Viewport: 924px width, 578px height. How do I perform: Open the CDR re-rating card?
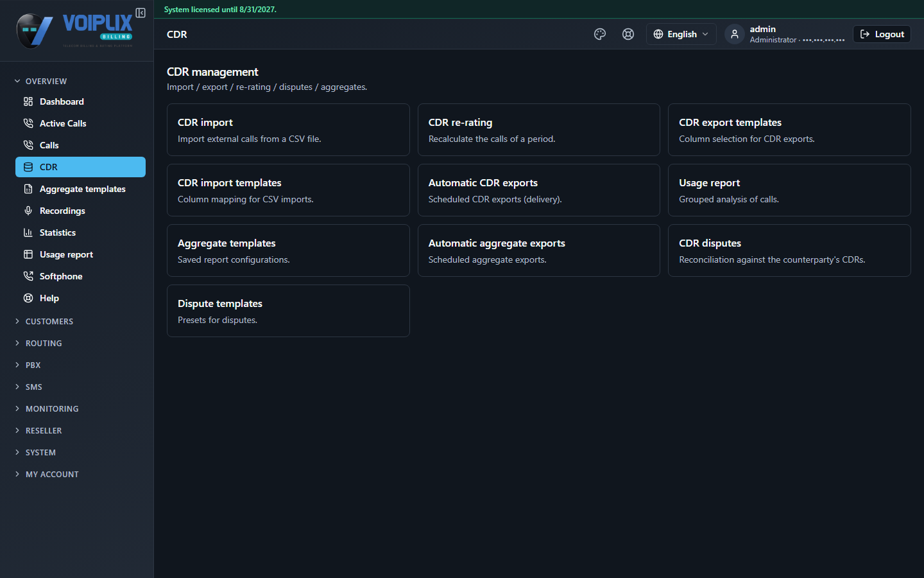[539, 130]
